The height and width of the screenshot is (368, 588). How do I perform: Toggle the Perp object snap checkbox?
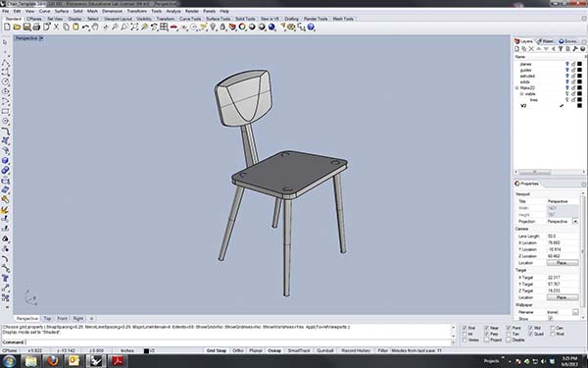click(486, 334)
